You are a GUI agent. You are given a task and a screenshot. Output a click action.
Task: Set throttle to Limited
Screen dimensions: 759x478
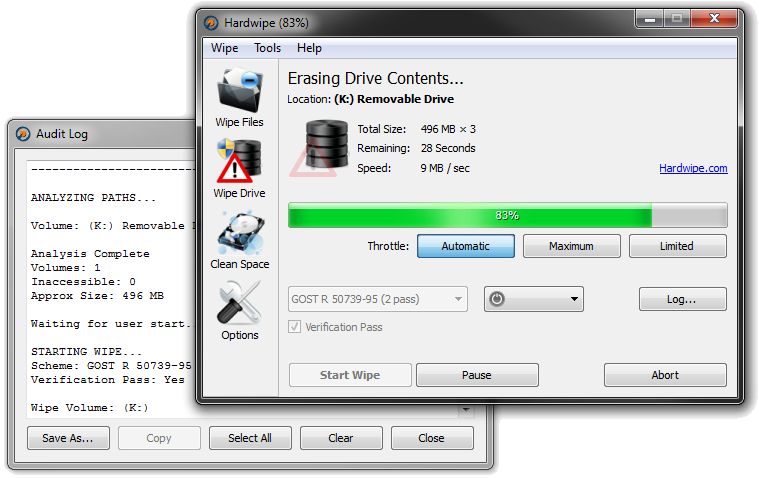pos(677,246)
